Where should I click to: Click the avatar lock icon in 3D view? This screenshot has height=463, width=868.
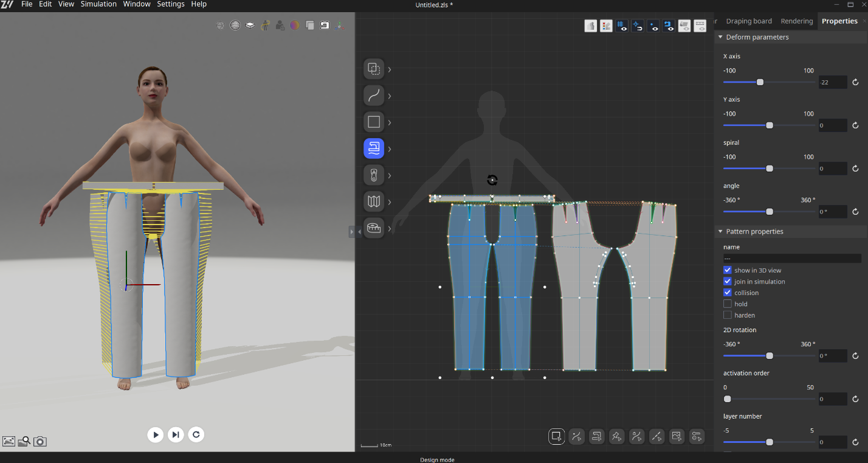(280, 26)
